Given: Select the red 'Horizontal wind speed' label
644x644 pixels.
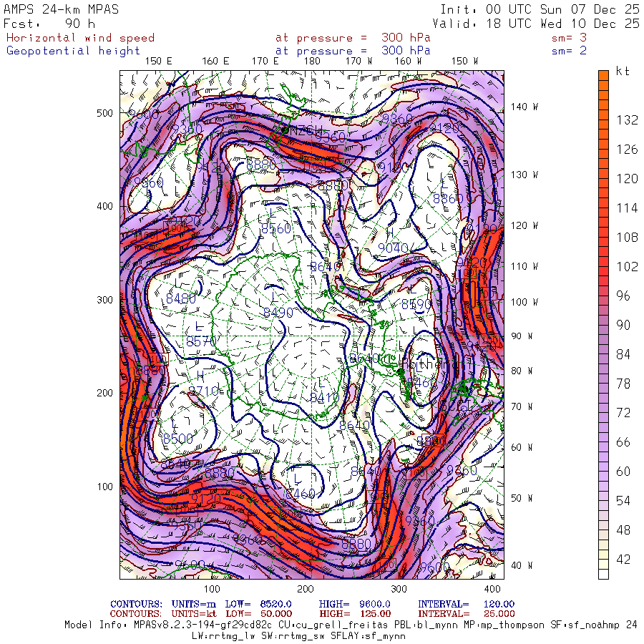Looking at the screenshot, I should coord(80,38).
